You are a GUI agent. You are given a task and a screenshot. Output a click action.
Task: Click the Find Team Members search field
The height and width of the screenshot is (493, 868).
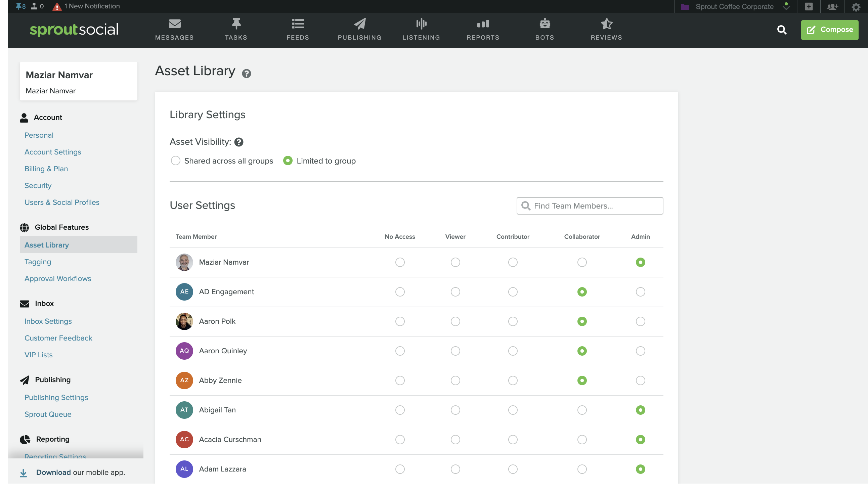590,206
